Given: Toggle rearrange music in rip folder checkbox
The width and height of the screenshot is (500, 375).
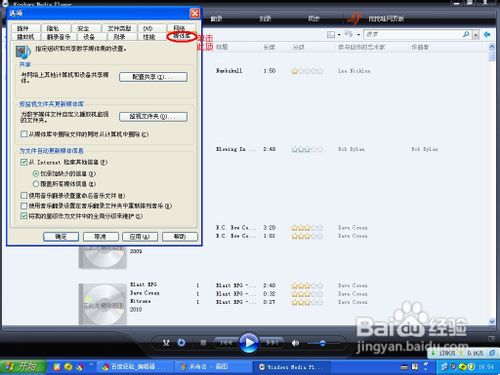Looking at the screenshot, I should pyautogui.click(x=24, y=206).
